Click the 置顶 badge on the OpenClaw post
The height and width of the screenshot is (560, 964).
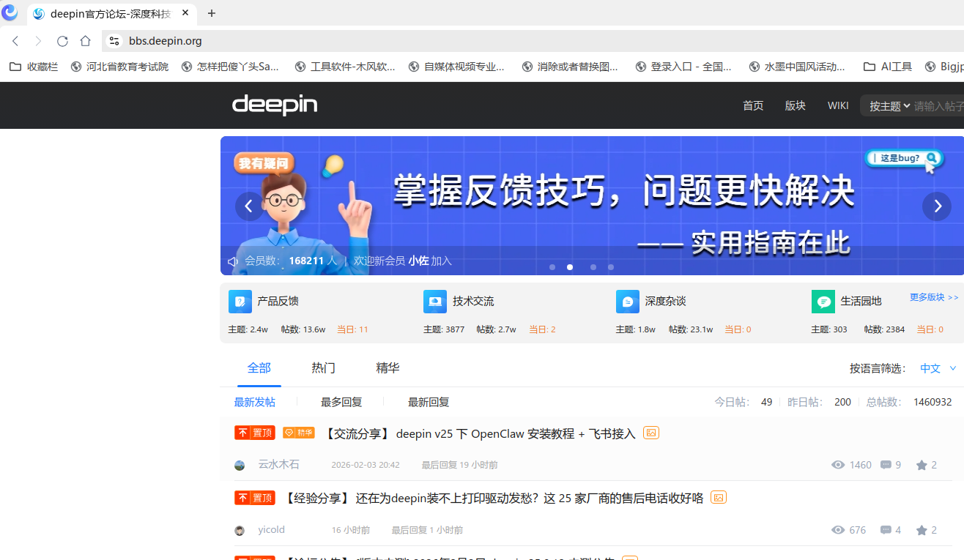255,433
